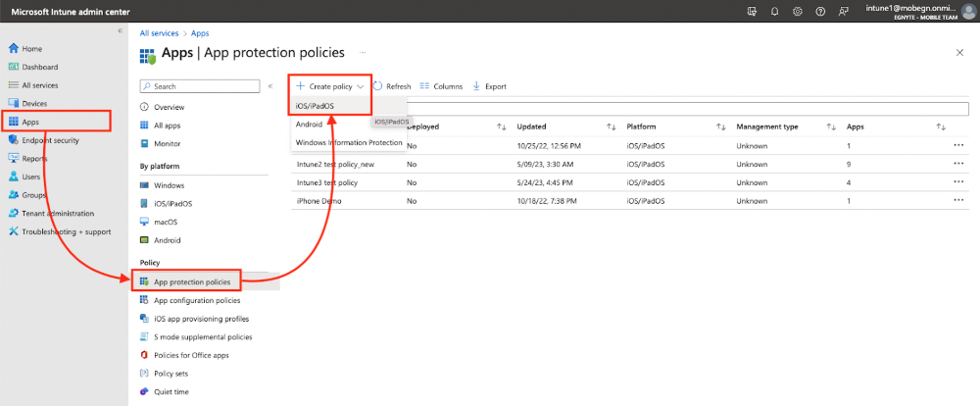Screen dimensions: 980x406
Task: Open S mode supplemental policies
Action: click(203, 337)
